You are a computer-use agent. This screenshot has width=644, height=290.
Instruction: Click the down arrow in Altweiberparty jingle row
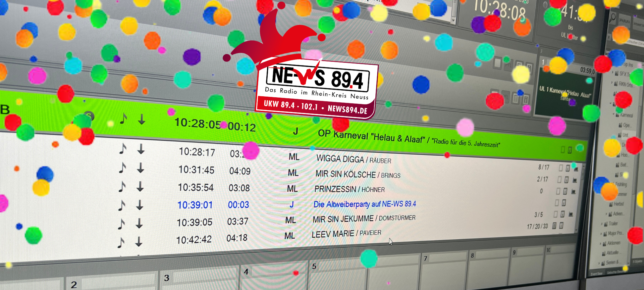[x=140, y=205]
